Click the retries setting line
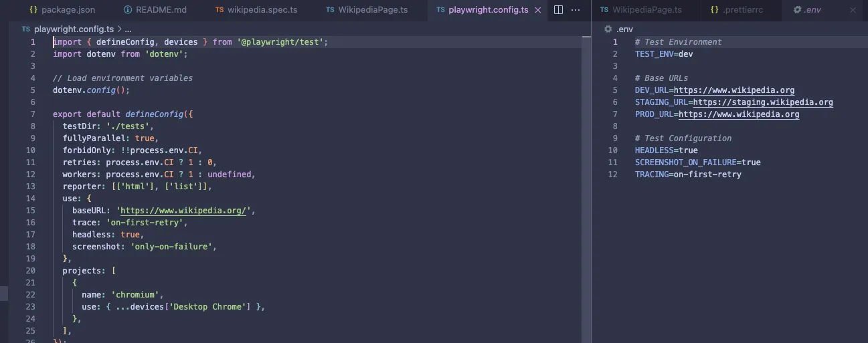 pyautogui.click(x=139, y=162)
